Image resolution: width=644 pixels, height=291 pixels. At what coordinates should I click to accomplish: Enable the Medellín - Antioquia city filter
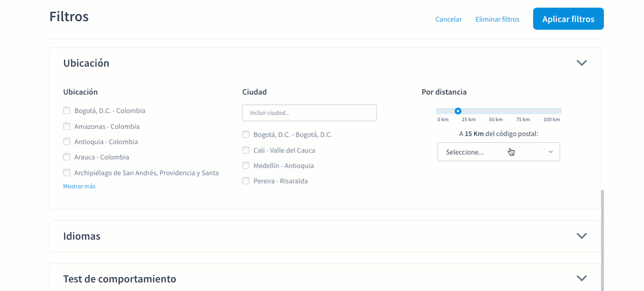[246, 165]
